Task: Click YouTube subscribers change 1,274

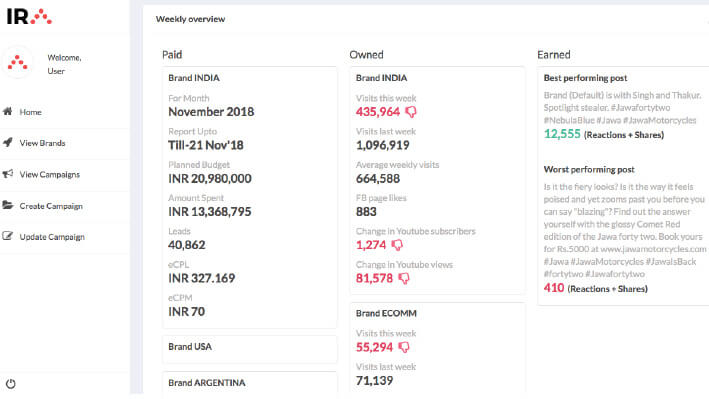Action: pyautogui.click(x=371, y=245)
